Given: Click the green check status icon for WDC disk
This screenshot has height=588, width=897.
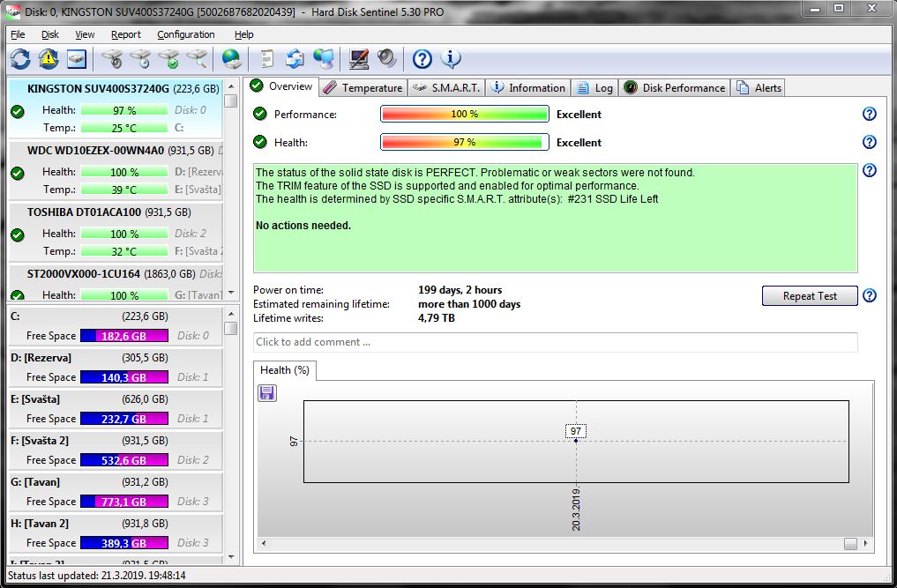Looking at the screenshot, I should [x=18, y=174].
